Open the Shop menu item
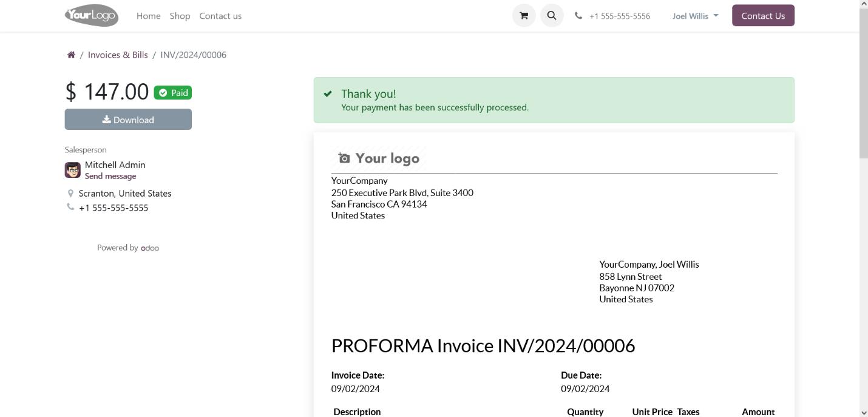868x417 pixels. click(x=180, y=16)
